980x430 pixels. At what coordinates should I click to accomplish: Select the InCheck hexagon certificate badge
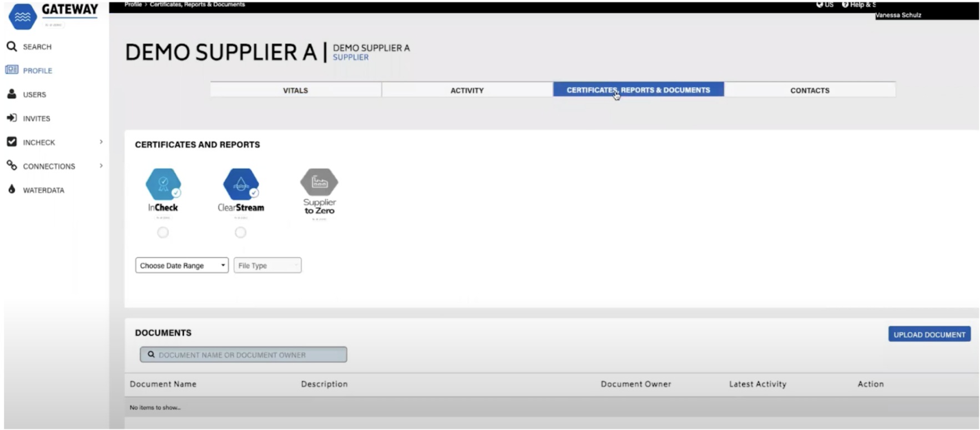[x=163, y=184]
